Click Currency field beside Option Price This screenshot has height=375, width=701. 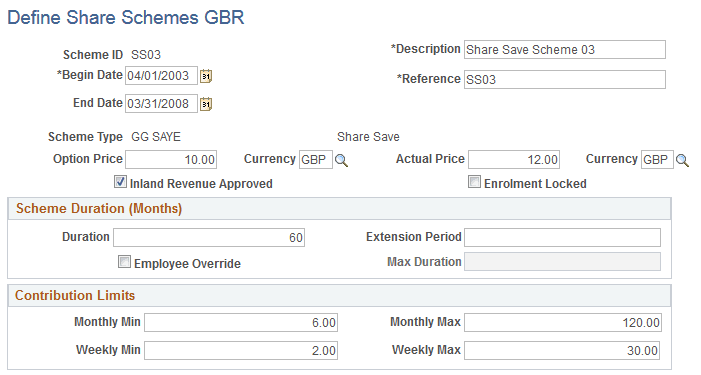coord(316,160)
